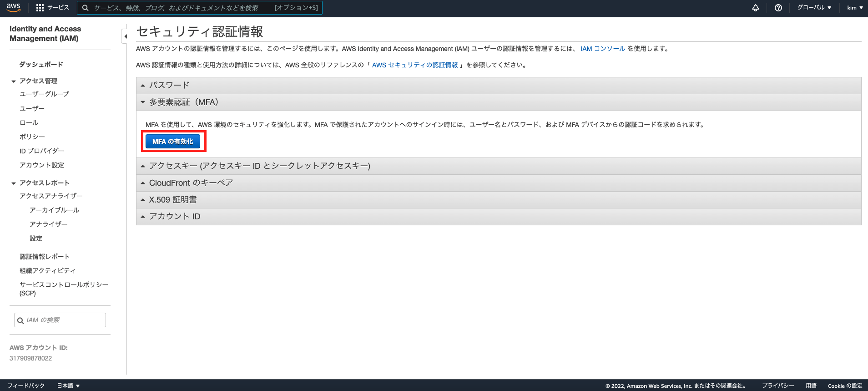This screenshot has height=391, width=868.
Task: Open 組織アクティビティ in sidebar
Action: pyautogui.click(x=47, y=270)
